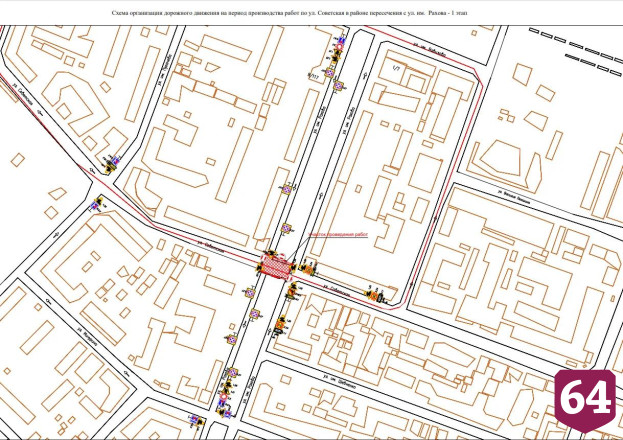
Task: Click the warning sign directly below the work zone
Action: [x=292, y=292]
